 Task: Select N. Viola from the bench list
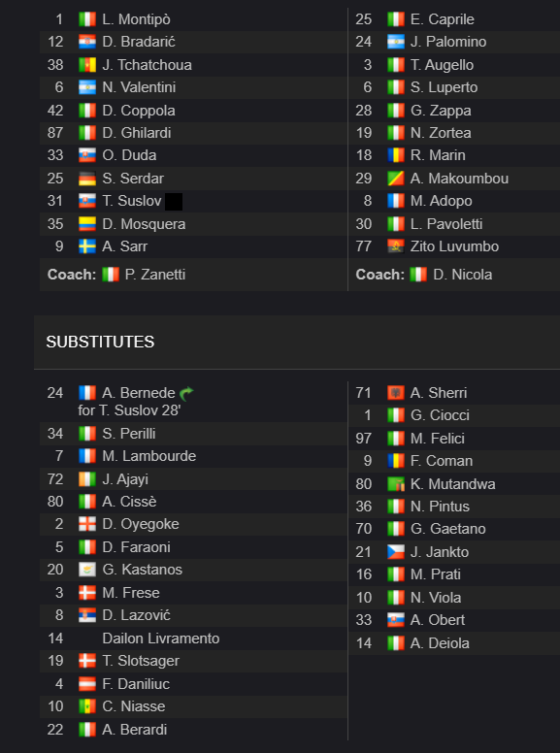[436, 598]
